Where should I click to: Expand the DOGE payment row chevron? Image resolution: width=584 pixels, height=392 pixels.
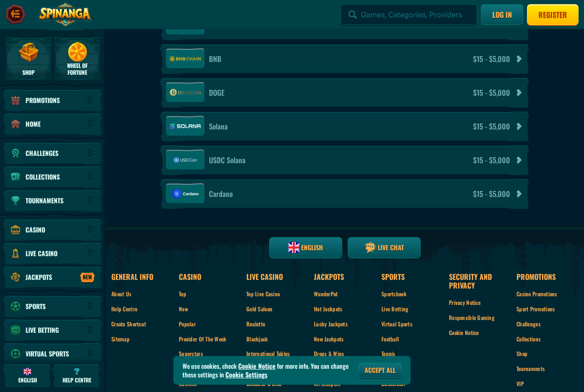click(x=519, y=93)
